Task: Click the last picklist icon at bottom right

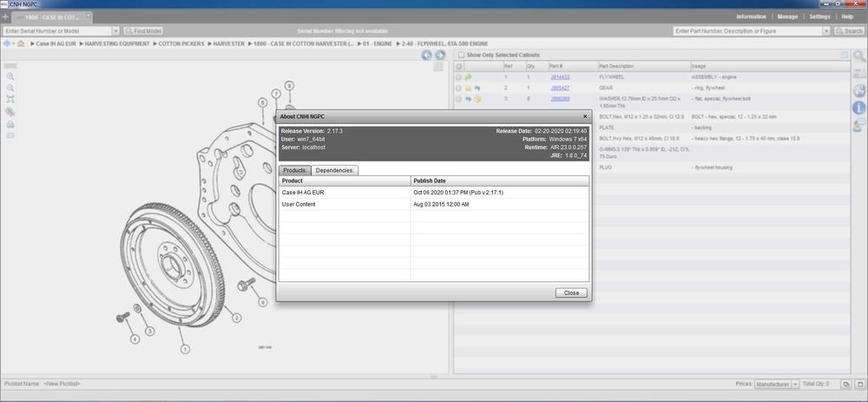Action: [859, 384]
